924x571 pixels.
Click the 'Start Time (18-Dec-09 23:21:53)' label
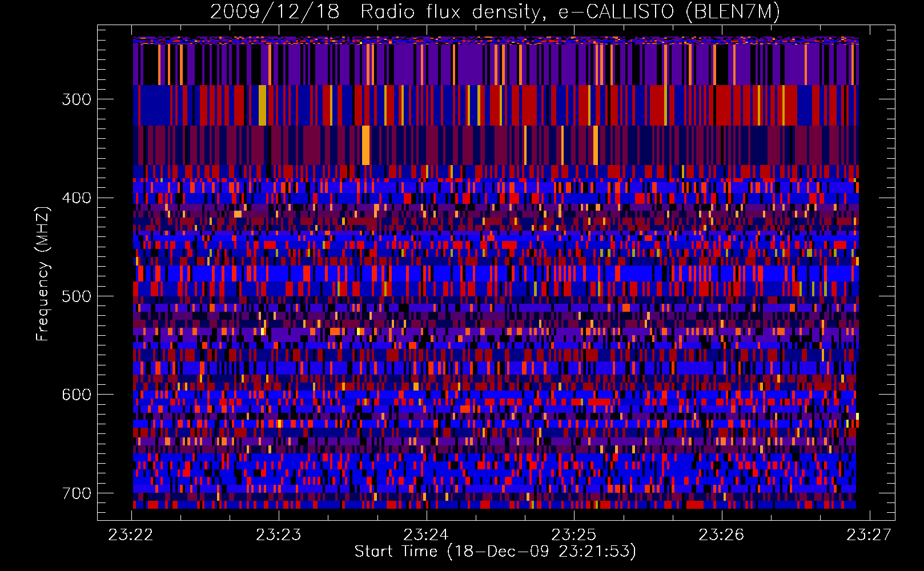tap(495, 552)
